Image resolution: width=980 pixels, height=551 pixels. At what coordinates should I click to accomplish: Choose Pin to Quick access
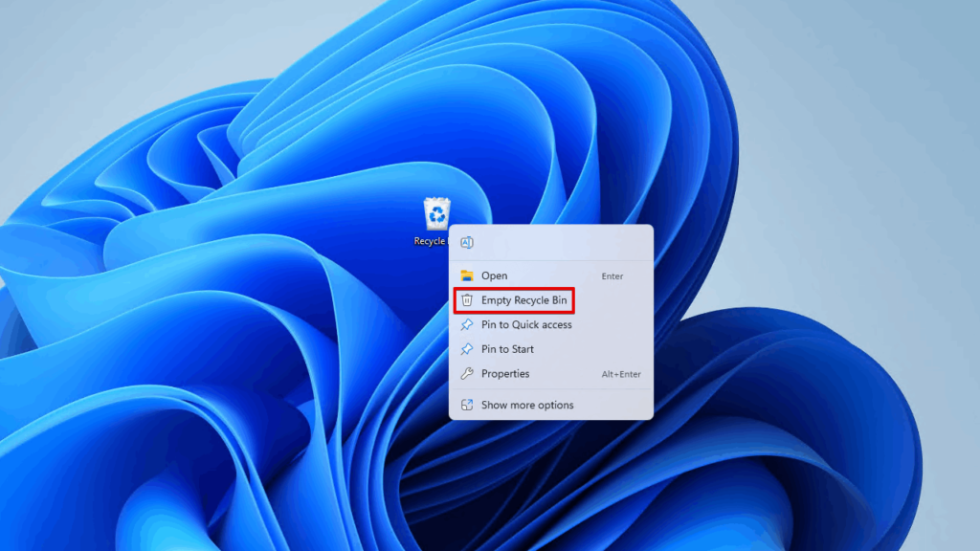click(528, 324)
